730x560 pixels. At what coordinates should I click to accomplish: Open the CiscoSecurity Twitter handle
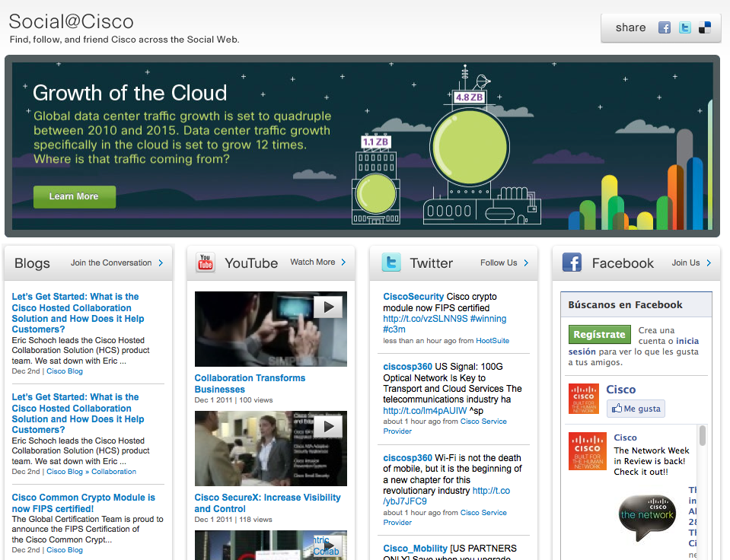[x=413, y=297]
